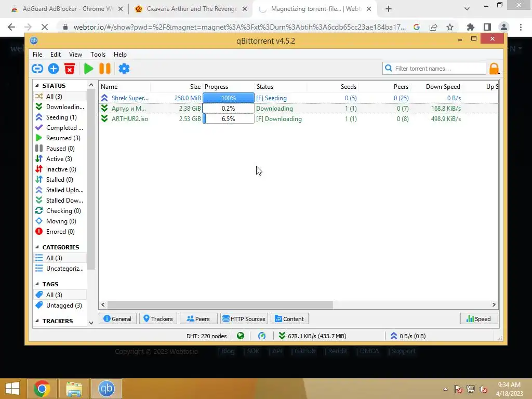Toggle alternative speed limits icon in status bar
The width and height of the screenshot is (532, 399).
pos(262,336)
